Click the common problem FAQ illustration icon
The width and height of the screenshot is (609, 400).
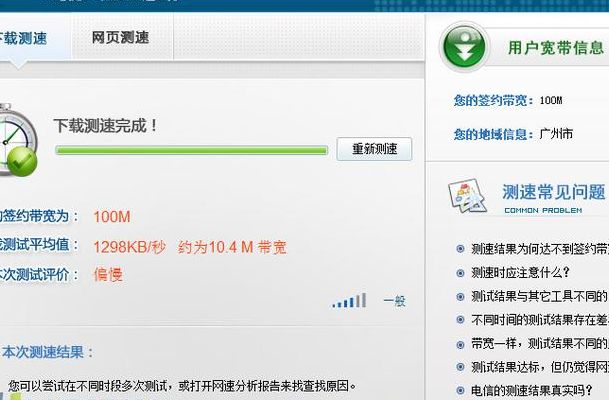pyautogui.click(x=467, y=195)
